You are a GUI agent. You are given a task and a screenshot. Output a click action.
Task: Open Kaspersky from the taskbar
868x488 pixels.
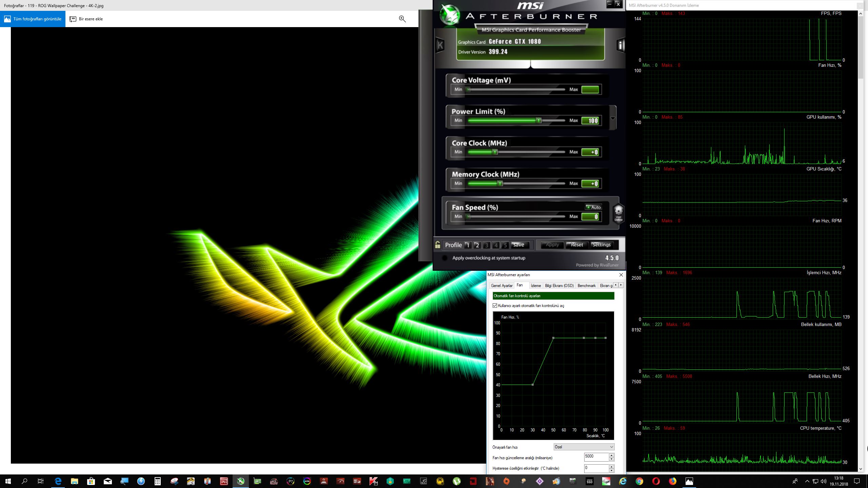click(x=374, y=481)
